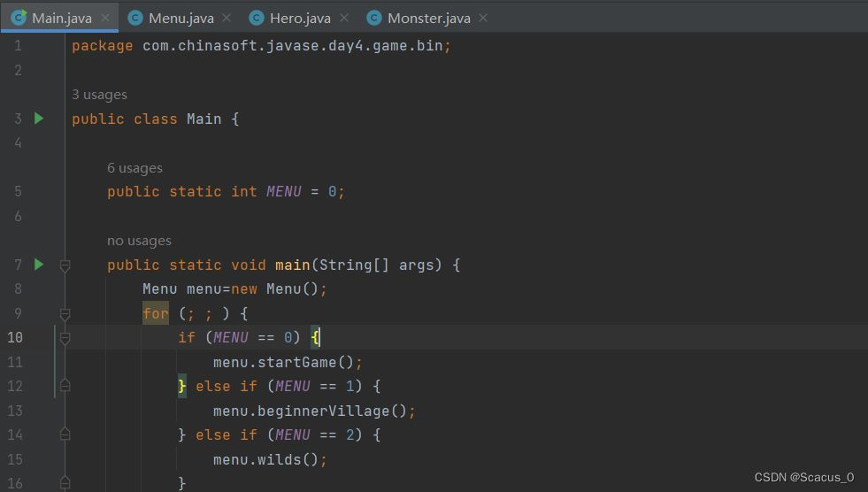Place cursor on MENU in line 10 condition
This screenshot has width=868, height=492.
coord(231,338)
